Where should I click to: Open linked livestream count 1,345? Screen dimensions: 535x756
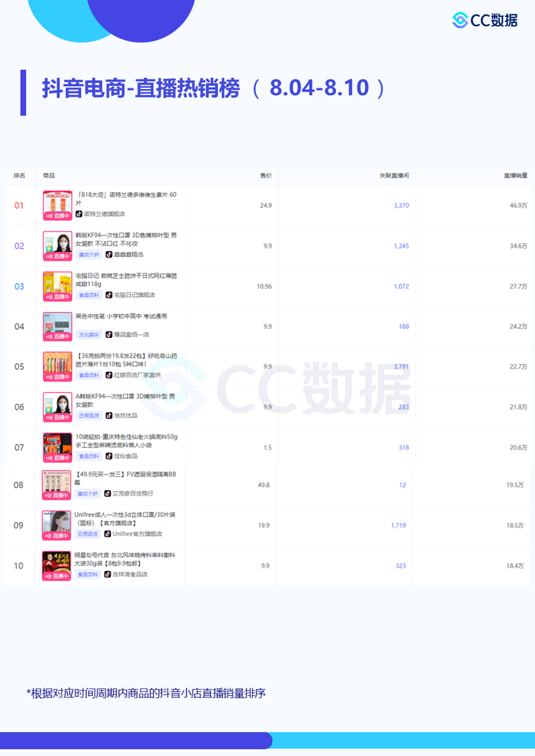click(x=401, y=246)
